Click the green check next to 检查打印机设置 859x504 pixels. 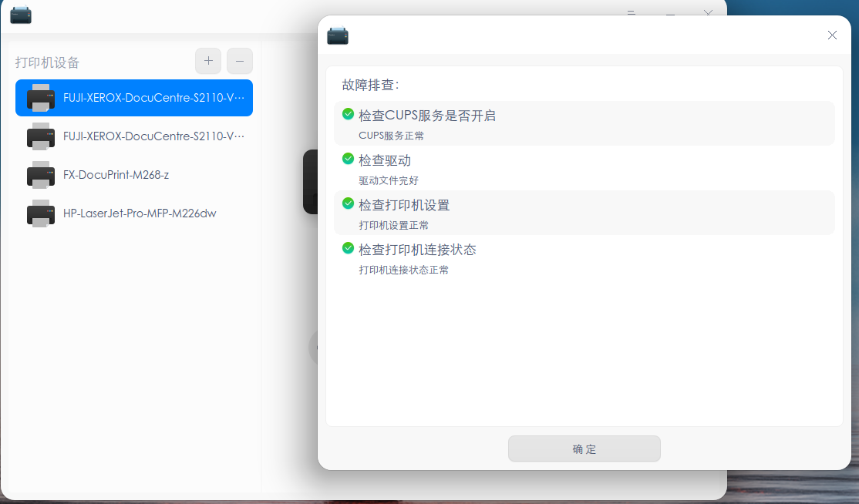click(348, 203)
